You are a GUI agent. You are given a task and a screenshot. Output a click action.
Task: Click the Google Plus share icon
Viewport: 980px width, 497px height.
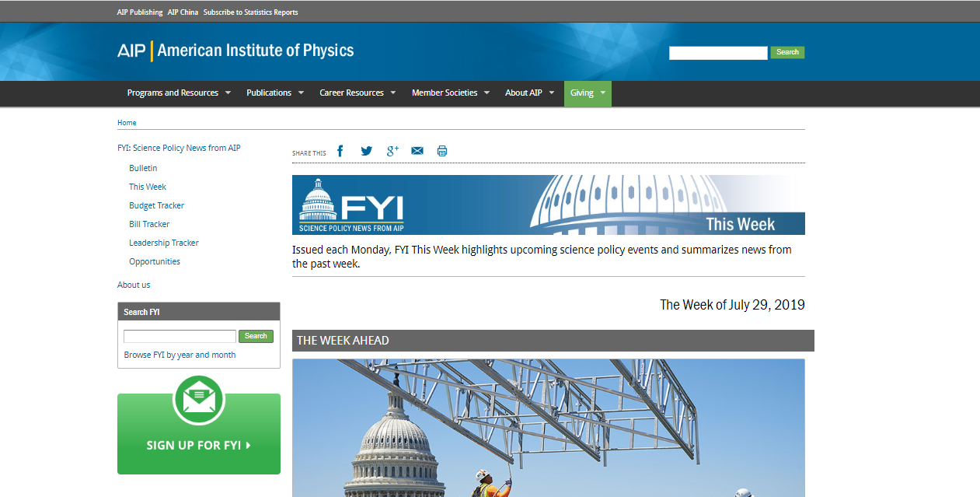click(x=392, y=151)
